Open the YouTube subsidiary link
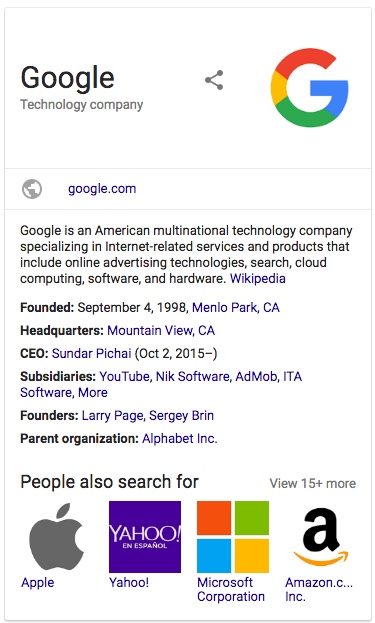 point(124,376)
